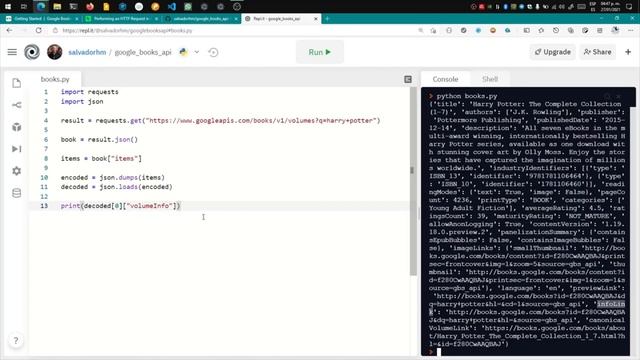Click the Share button
This screenshot has width=640, height=360.
pyautogui.click(x=597, y=52)
